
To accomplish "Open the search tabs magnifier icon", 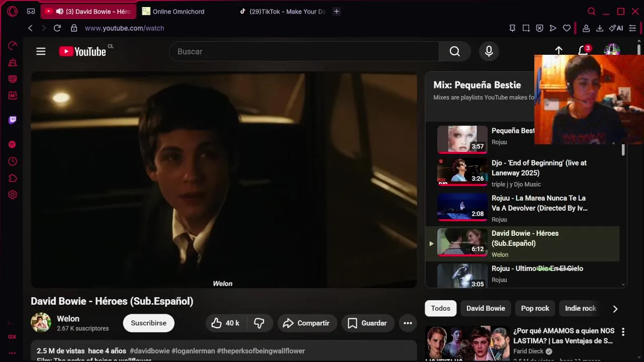I will tap(592, 11).
